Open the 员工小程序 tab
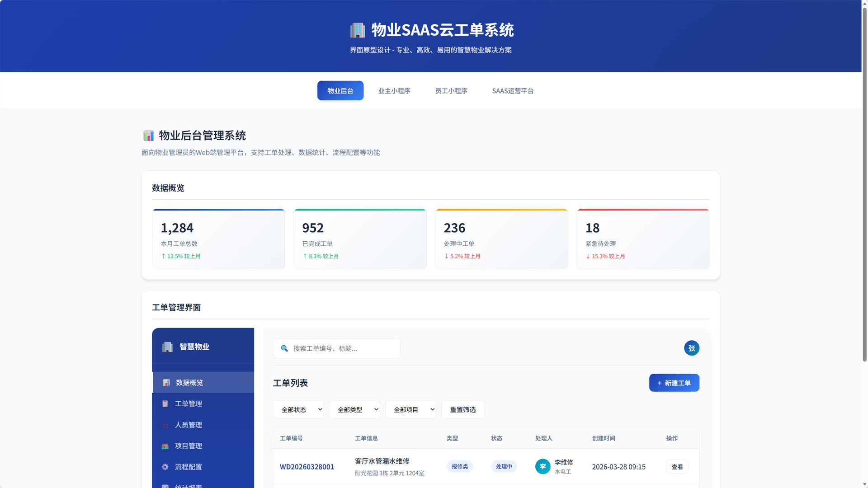This screenshot has height=488, width=868. 451,91
